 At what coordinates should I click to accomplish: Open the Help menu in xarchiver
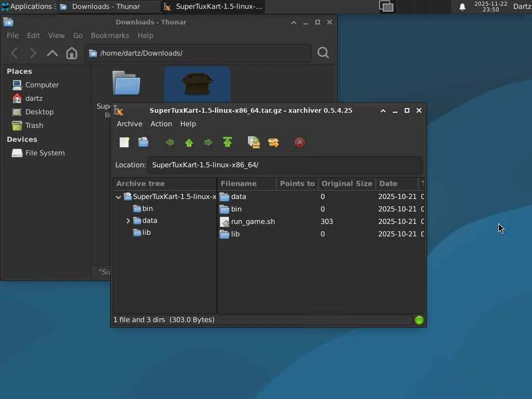click(188, 124)
